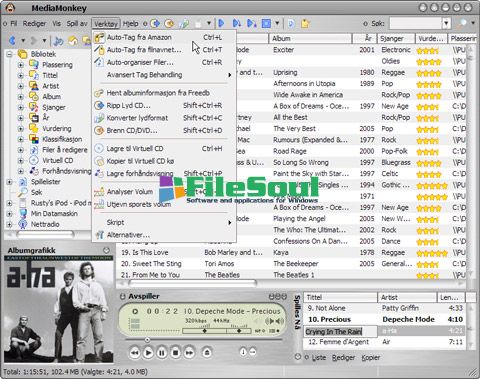This screenshot has height=379, width=480.
Task: Collapse the Bibliotek tree node
Action: tap(10, 54)
